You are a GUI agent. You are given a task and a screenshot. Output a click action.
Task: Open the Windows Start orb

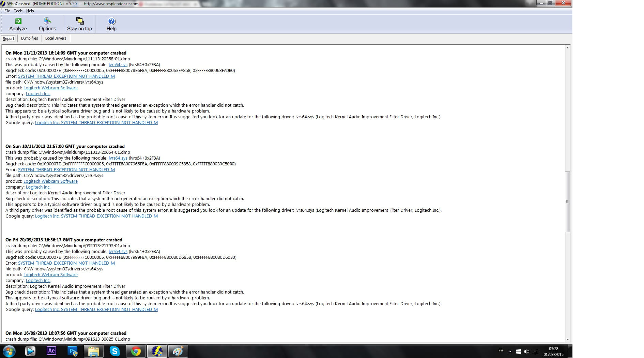9,351
